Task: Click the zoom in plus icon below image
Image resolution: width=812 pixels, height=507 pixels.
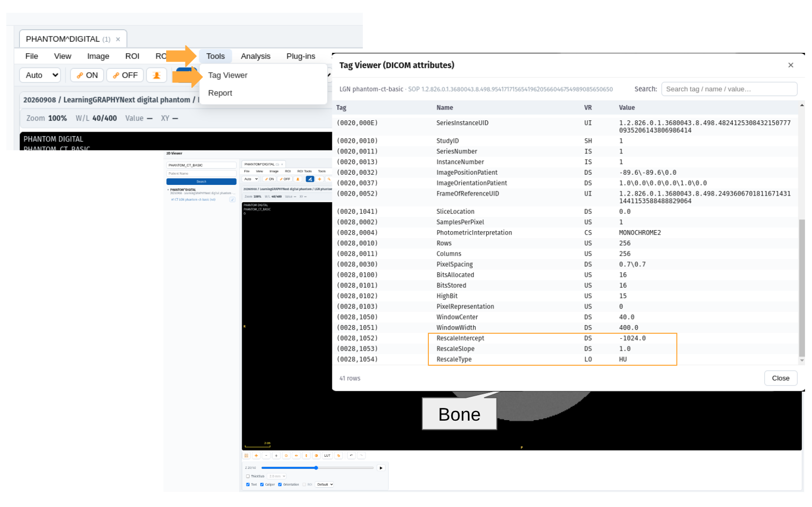Action: click(x=276, y=456)
